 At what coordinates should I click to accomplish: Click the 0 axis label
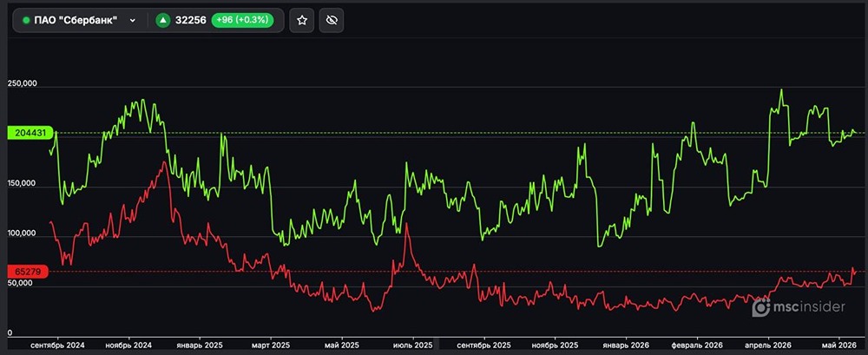click(x=10, y=332)
